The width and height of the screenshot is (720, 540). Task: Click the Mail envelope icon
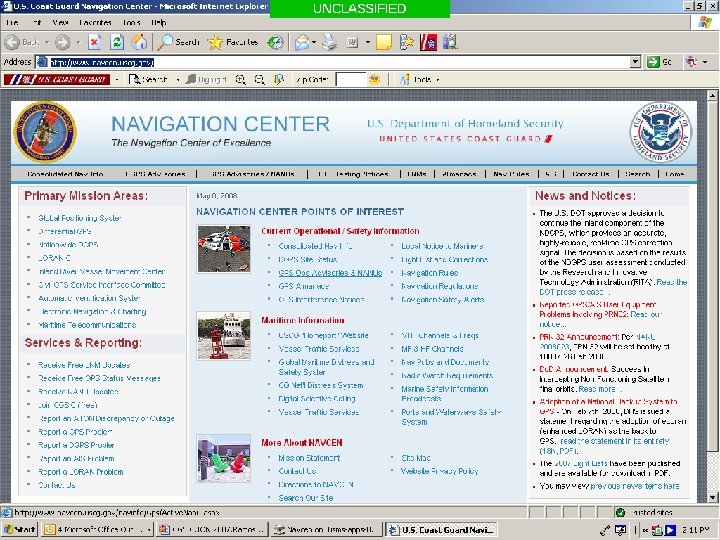tap(302, 42)
